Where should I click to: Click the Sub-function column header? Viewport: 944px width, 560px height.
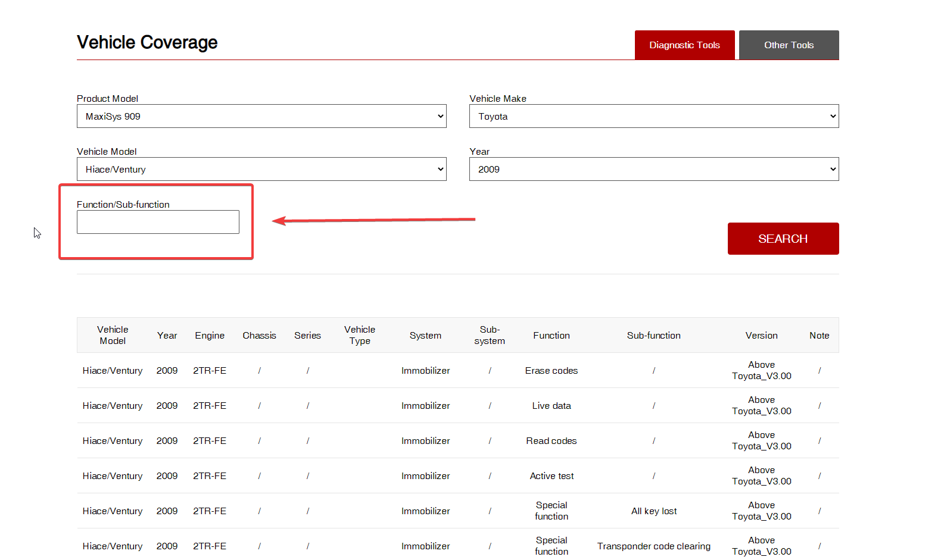click(653, 336)
